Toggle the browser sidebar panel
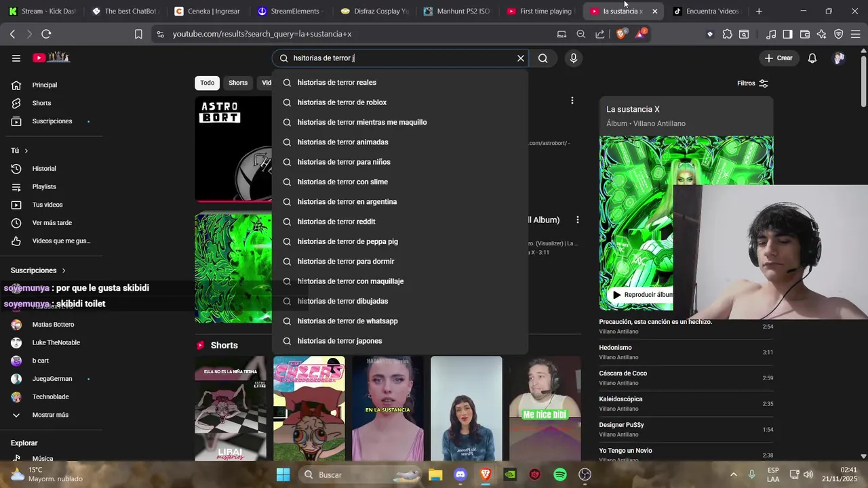 (787, 34)
